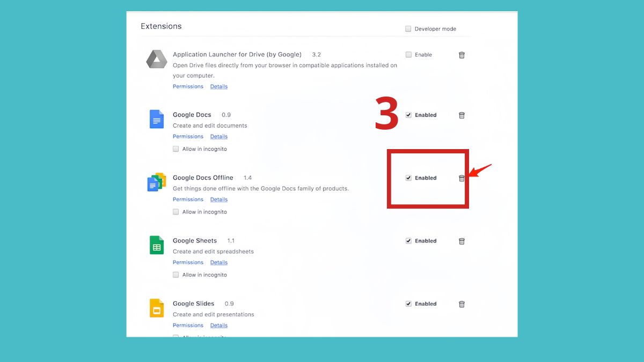
Task: Click Application Launcher version 3.2 text
Action: (x=317, y=54)
